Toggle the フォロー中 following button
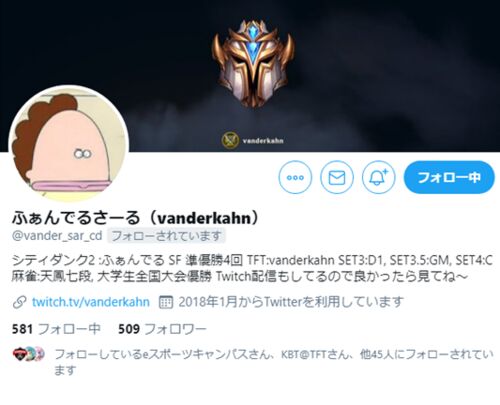 point(449,177)
